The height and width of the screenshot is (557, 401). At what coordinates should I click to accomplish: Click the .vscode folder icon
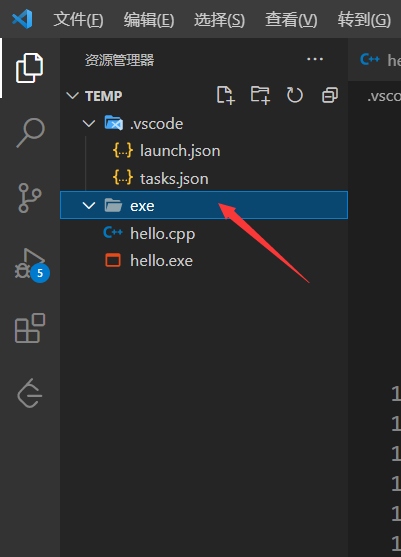coord(114,123)
